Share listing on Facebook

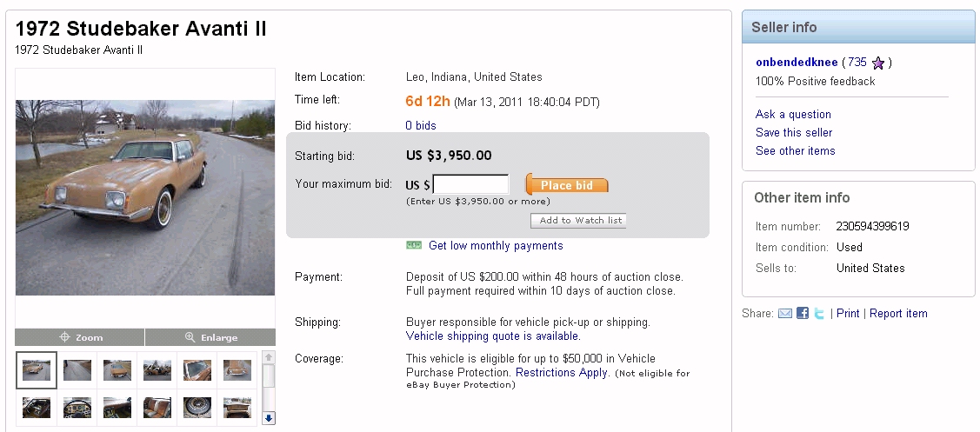point(803,314)
